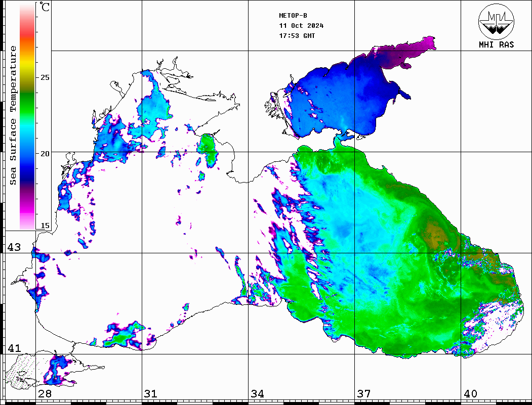The image size is (532, 405).
Task: Click the 11 Oct 2024 date label
Action: coord(301,26)
